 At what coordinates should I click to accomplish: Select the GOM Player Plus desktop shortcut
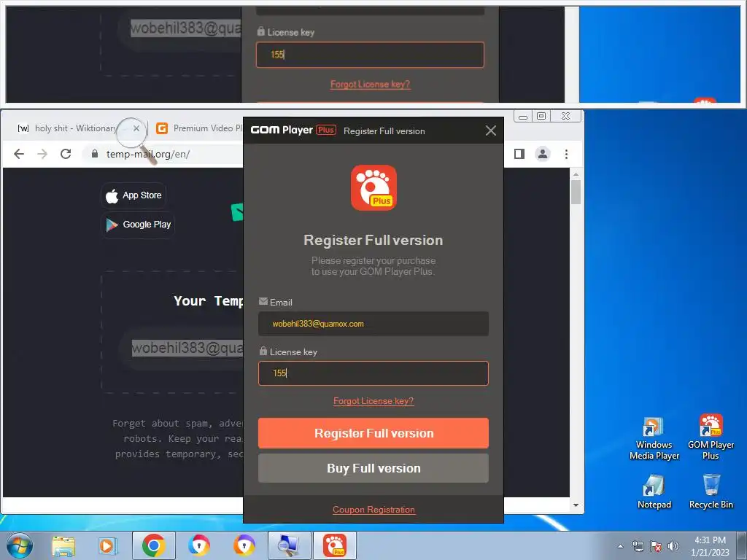[x=711, y=437]
